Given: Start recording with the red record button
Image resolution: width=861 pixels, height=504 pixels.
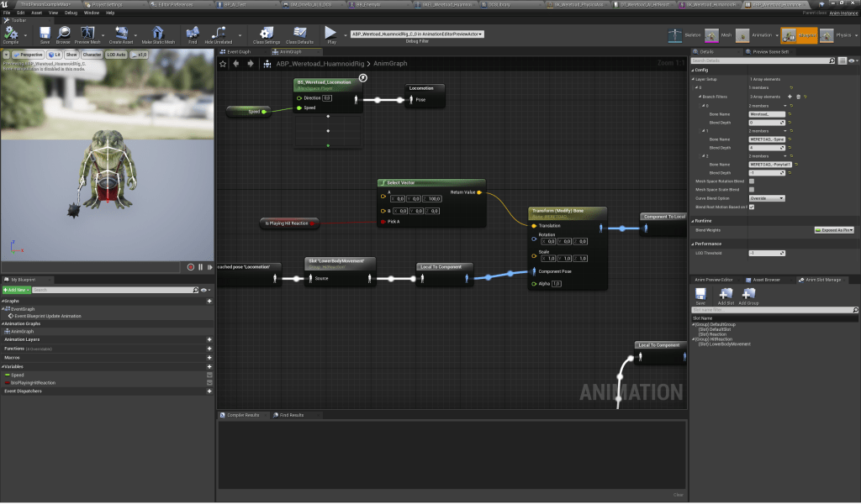Looking at the screenshot, I should pyautogui.click(x=191, y=267).
